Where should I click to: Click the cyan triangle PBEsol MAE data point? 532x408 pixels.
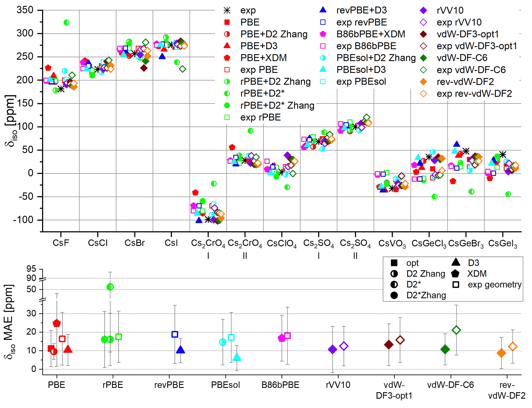pyautogui.click(x=237, y=357)
